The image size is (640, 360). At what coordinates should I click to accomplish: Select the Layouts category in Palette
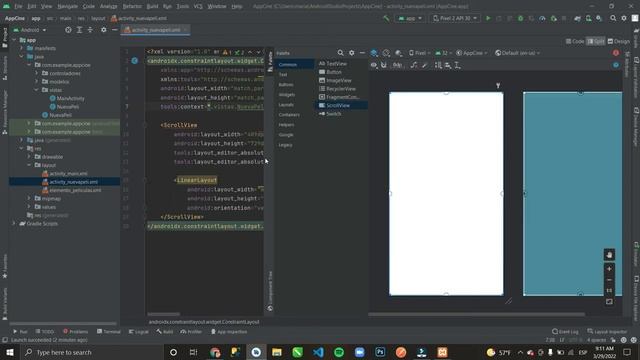[x=286, y=105]
